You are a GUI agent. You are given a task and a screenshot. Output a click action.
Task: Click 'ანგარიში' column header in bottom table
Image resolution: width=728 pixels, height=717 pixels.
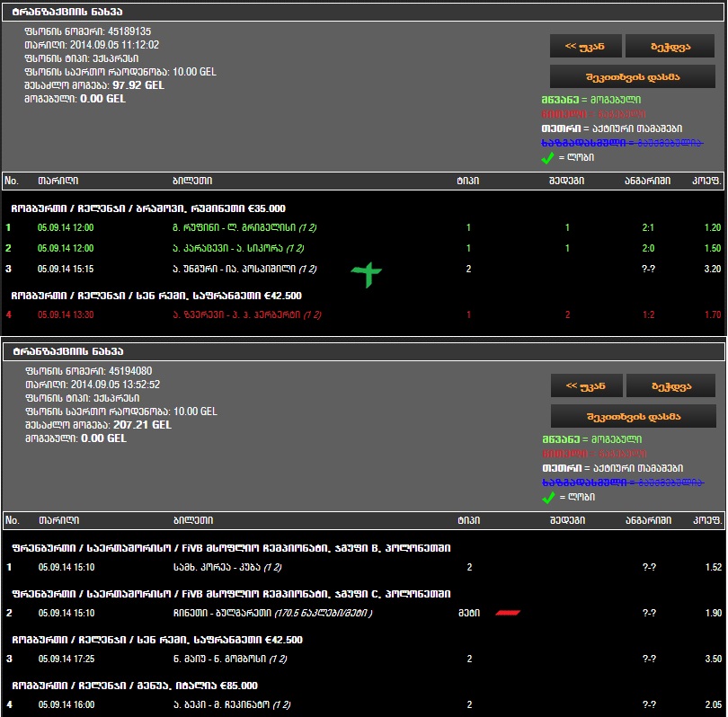[x=648, y=520]
